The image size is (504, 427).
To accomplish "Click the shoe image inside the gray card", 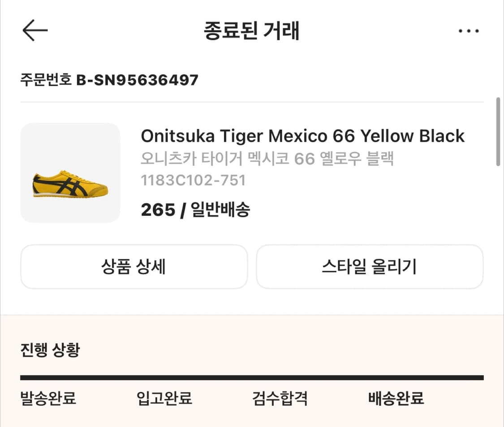I will 69,184.
